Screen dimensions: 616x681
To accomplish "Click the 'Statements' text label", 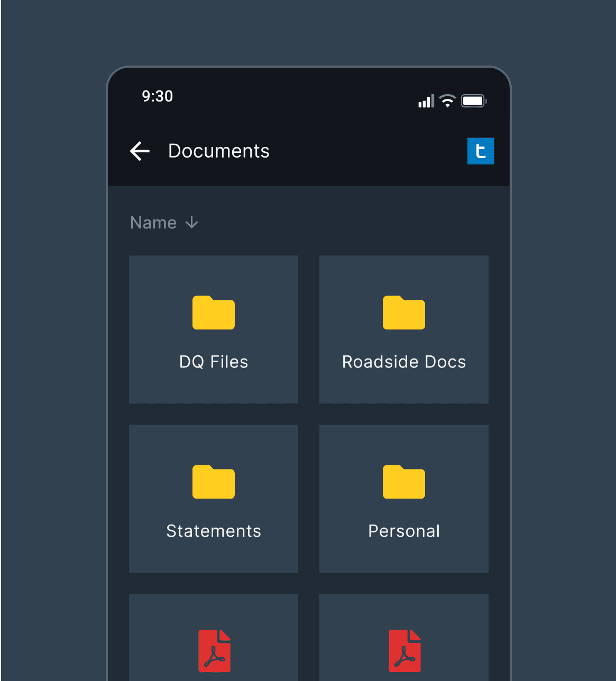I will (x=214, y=531).
